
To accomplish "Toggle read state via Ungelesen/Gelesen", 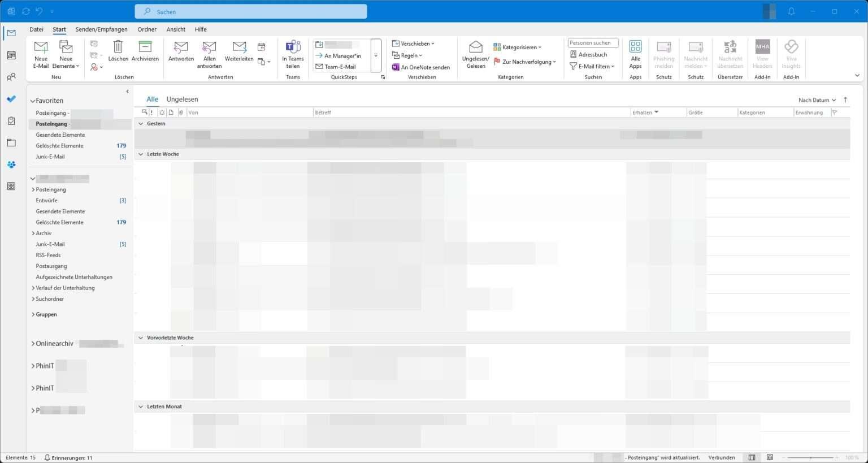I will click(475, 54).
